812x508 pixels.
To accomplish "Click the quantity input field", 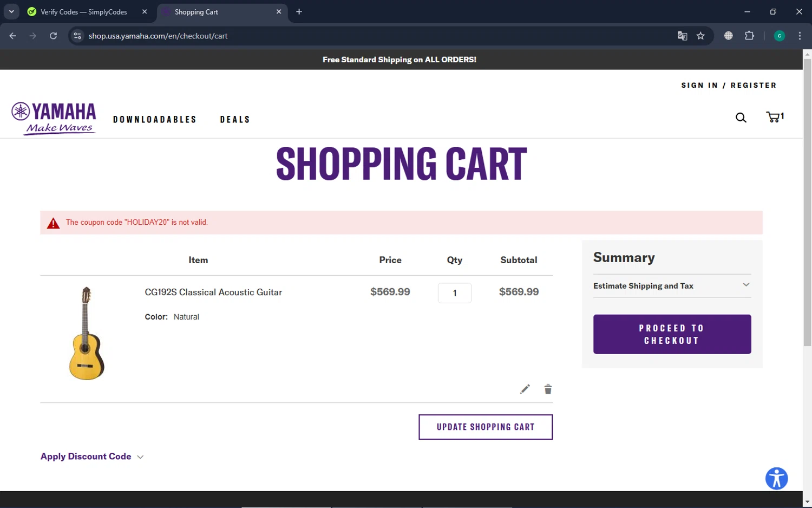I will coord(454,293).
